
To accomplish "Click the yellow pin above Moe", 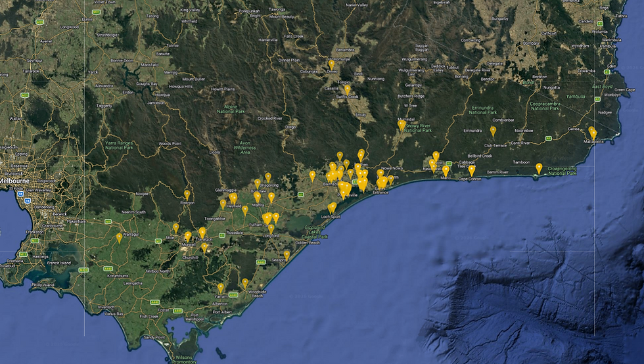I will tap(176, 228).
